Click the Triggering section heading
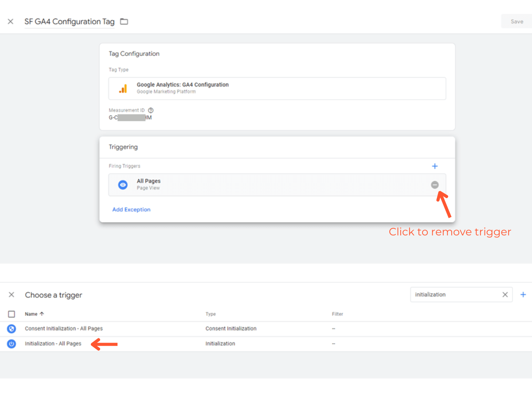This screenshot has height=399, width=532. click(123, 147)
